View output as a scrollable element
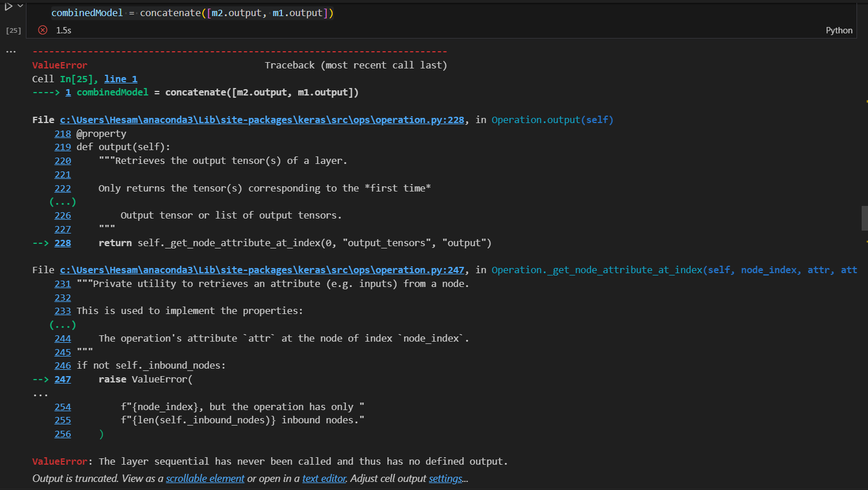This screenshot has width=868, height=490. (x=205, y=478)
